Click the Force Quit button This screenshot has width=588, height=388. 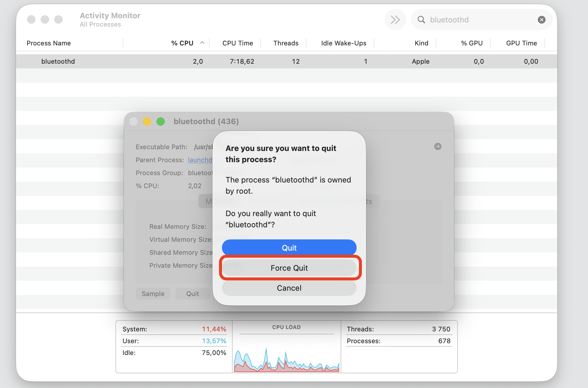click(289, 268)
